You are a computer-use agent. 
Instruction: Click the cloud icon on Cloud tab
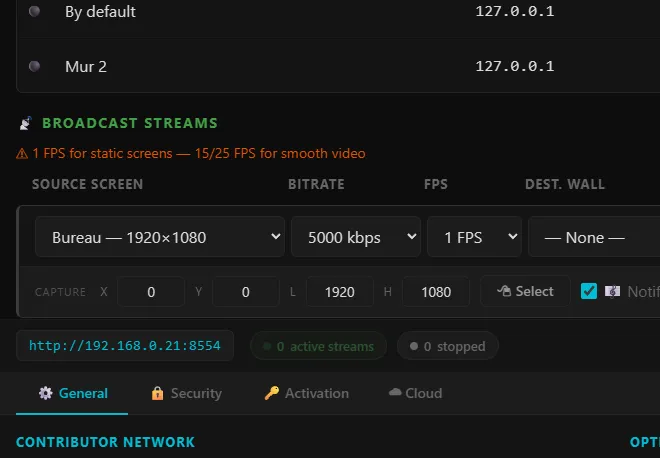[395, 392]
